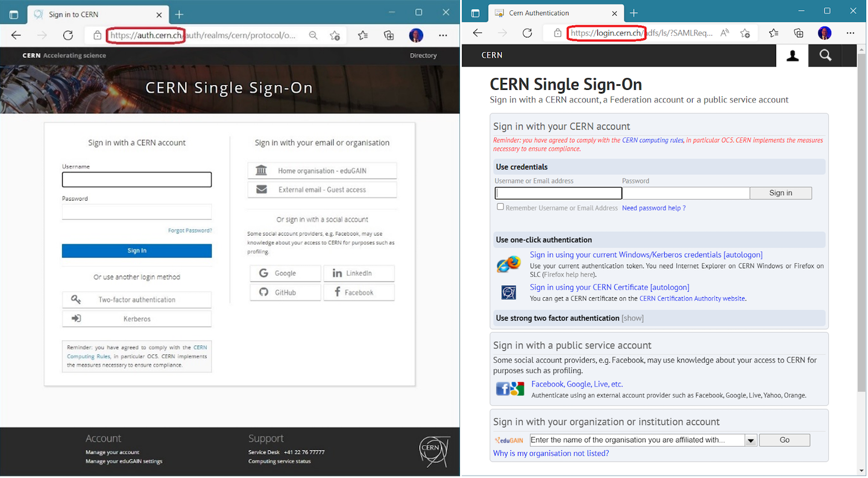Open Need password help ? link
Image resolution: width=868 pixels, height=478 pixels.
click(x=653, y=208)
